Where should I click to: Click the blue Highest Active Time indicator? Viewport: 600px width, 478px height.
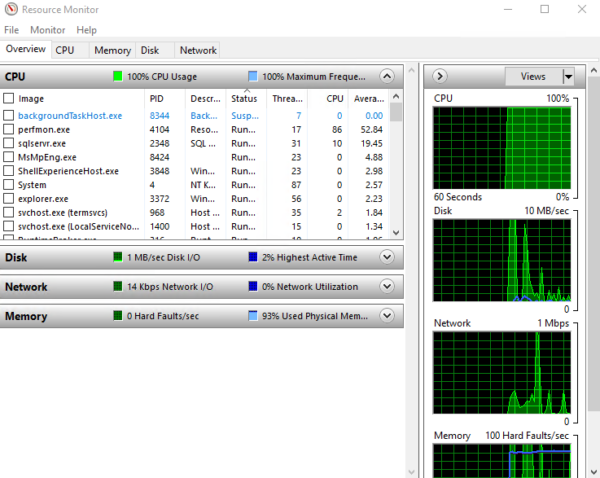tap(253, 257)
